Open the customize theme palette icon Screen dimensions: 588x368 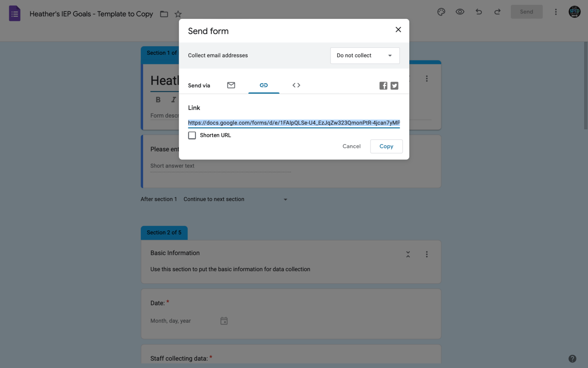pyautogui.click(x=441, y=12)
